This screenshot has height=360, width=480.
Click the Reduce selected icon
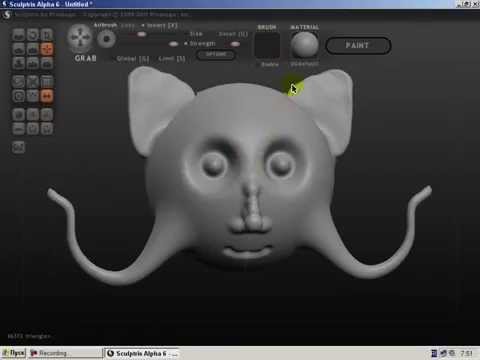point(33,82)
